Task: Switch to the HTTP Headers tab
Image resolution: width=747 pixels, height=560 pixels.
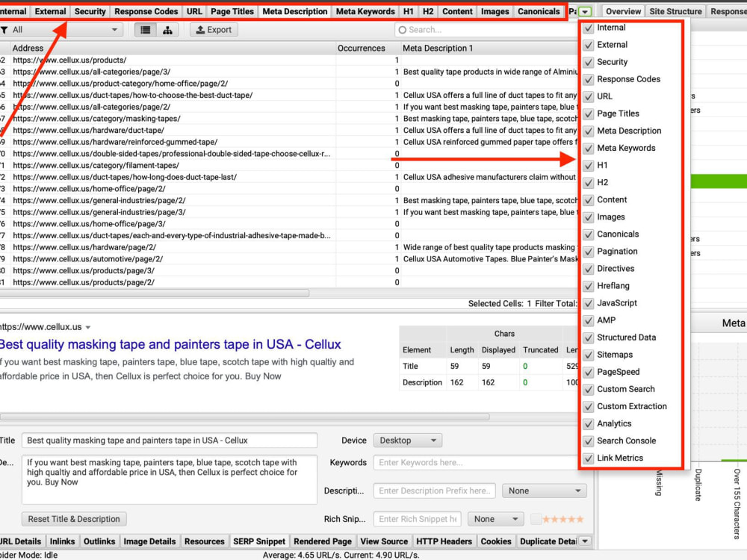Action: [x=444, y=541]
